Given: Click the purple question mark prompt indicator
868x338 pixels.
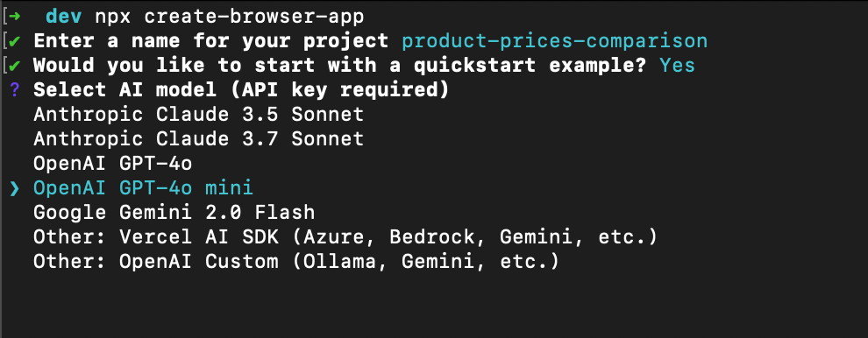Looking at the screenshot, I should pos(15,90).
